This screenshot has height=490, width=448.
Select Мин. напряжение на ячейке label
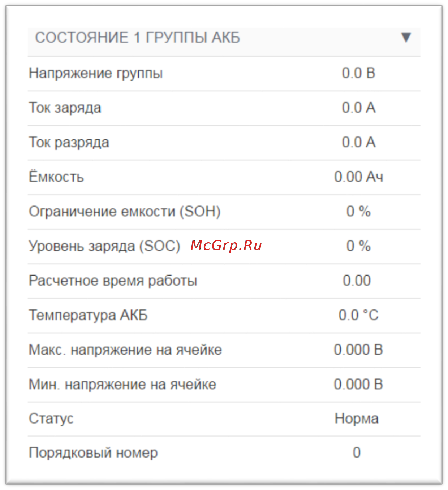(x=122, y=385)
